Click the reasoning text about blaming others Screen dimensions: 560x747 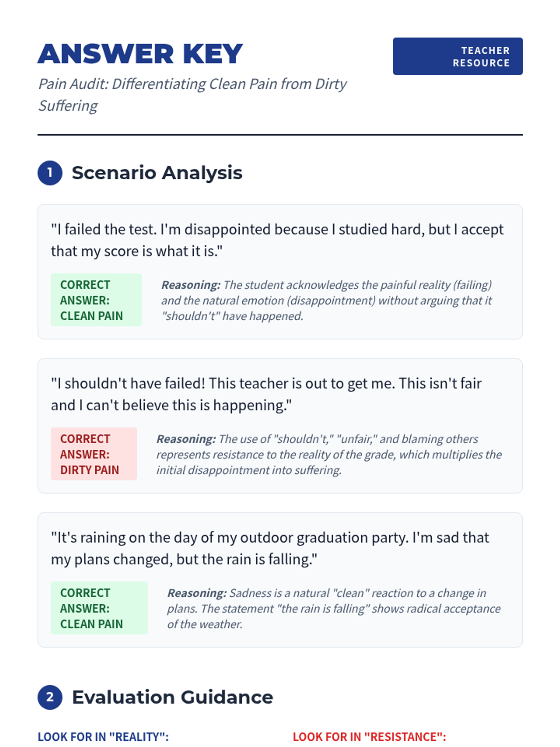coord(329,454)
